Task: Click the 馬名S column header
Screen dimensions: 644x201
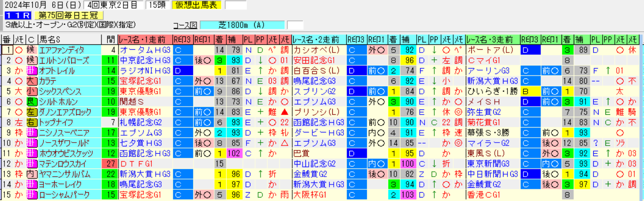Action: pos(70,40)
